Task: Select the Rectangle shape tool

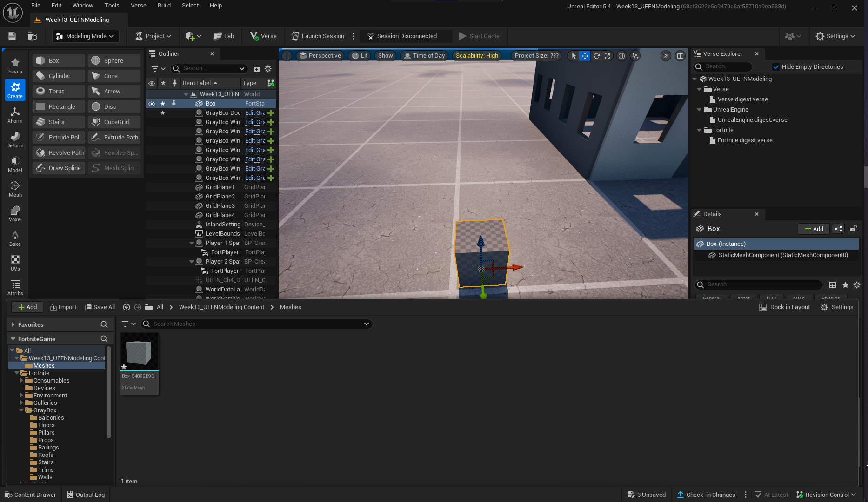Action: (59, 106)
